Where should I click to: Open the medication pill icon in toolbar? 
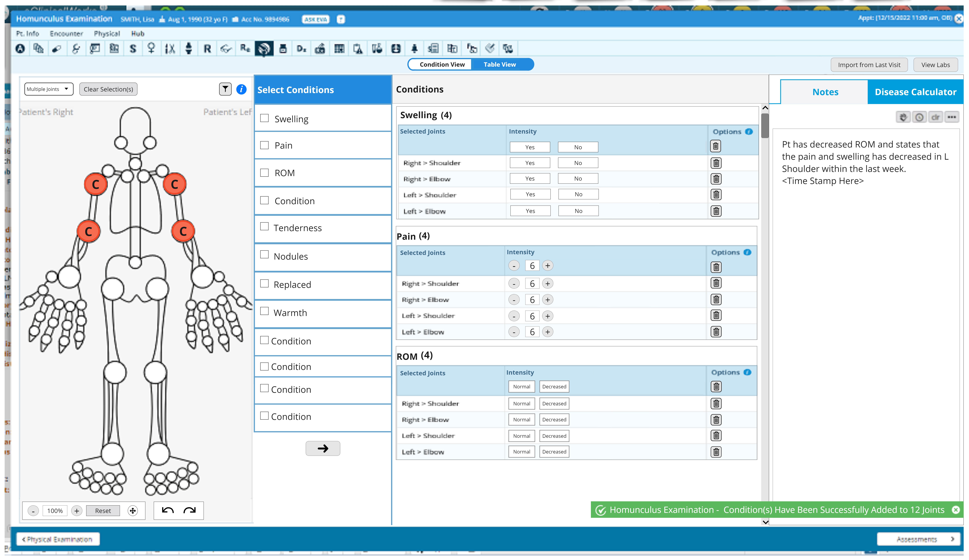(x=57, y=49)
